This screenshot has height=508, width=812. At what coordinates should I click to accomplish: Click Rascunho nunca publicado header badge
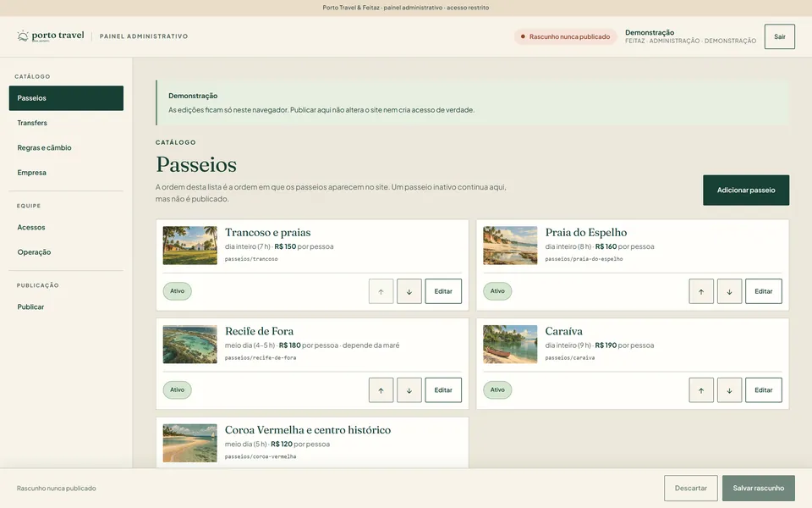coord(565,36)
